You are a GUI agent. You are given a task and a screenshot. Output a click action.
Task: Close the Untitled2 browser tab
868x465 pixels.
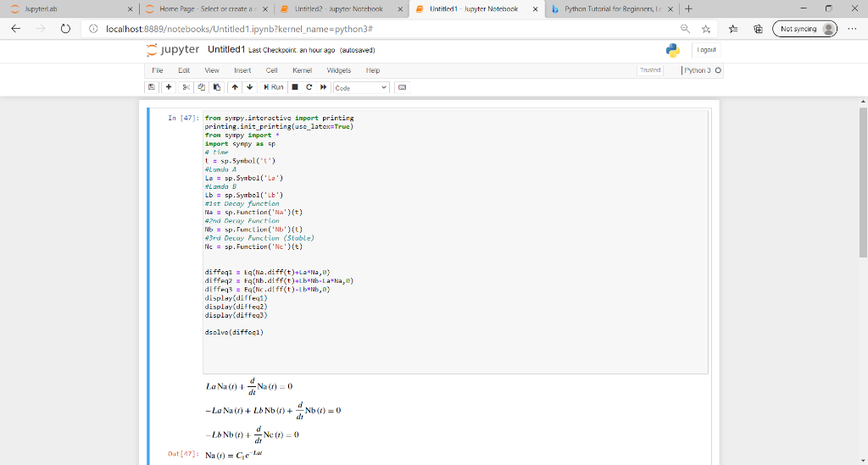[401, 8]
